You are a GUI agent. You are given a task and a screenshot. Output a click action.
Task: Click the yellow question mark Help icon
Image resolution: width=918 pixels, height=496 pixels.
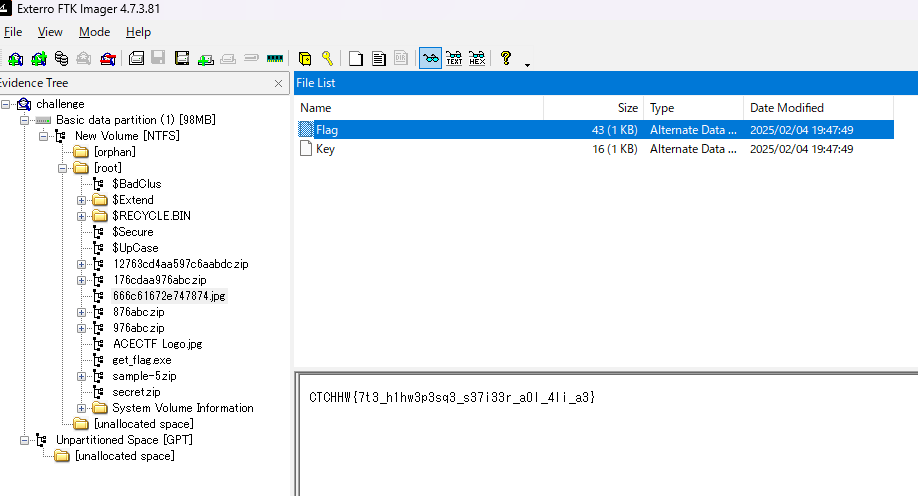point(506,58)
